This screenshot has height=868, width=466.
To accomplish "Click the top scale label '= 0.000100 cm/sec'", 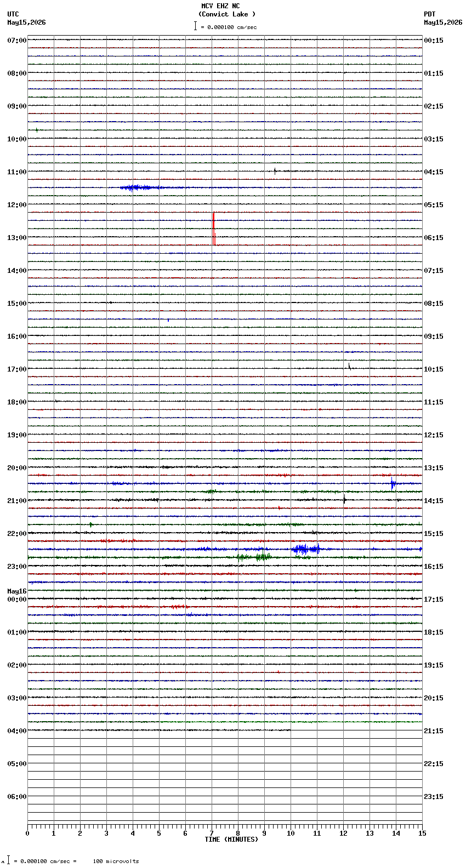I will [x=229, y=27].
